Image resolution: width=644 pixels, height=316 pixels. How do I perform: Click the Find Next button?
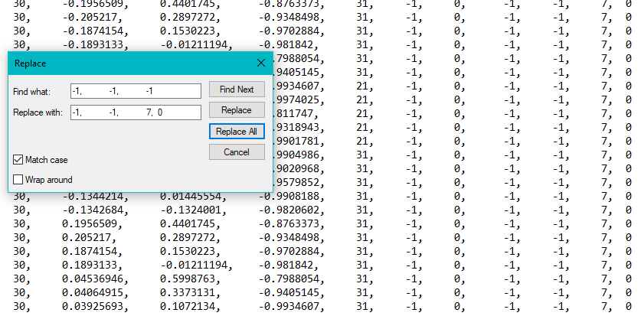click(x=237, y=90)
